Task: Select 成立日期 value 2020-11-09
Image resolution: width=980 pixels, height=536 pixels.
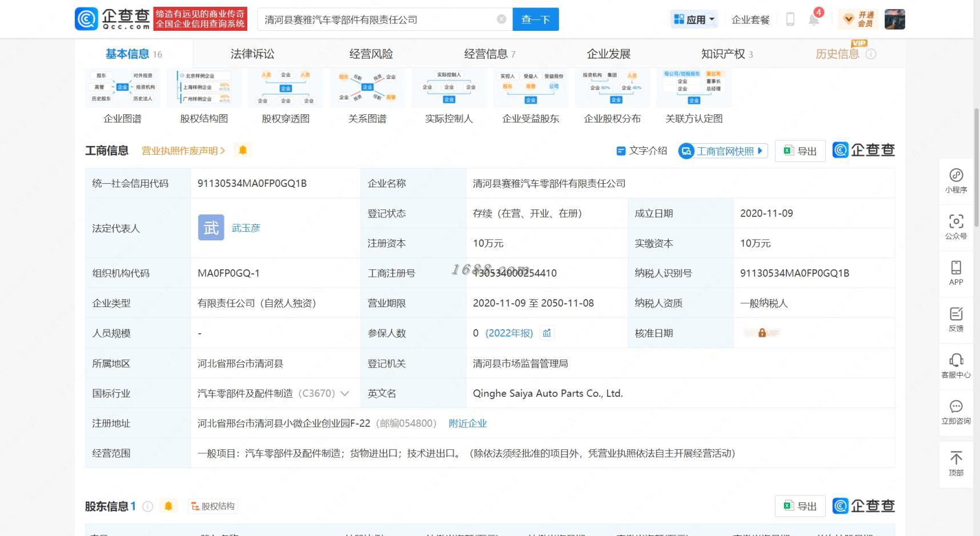Action: point(766,213)
